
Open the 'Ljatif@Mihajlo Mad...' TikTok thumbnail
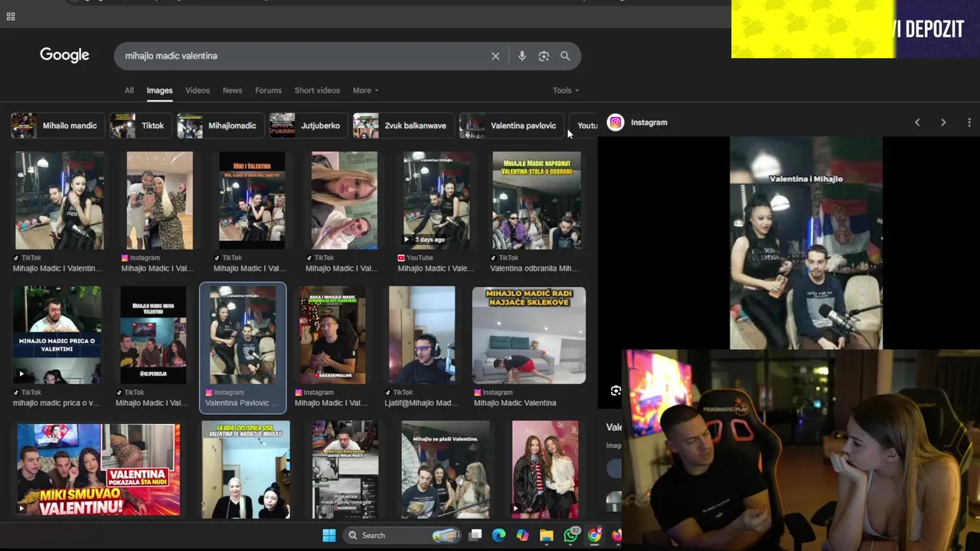(x=422, y=335)
